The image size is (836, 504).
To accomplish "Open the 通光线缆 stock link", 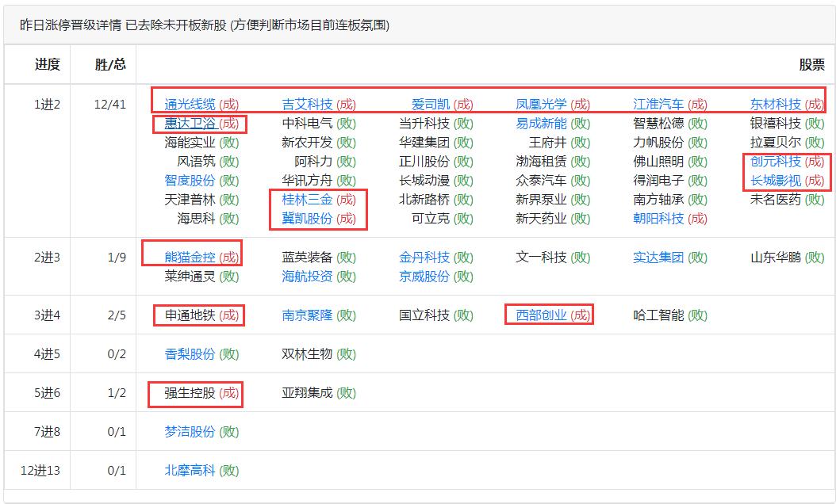I will coord(190,105).
